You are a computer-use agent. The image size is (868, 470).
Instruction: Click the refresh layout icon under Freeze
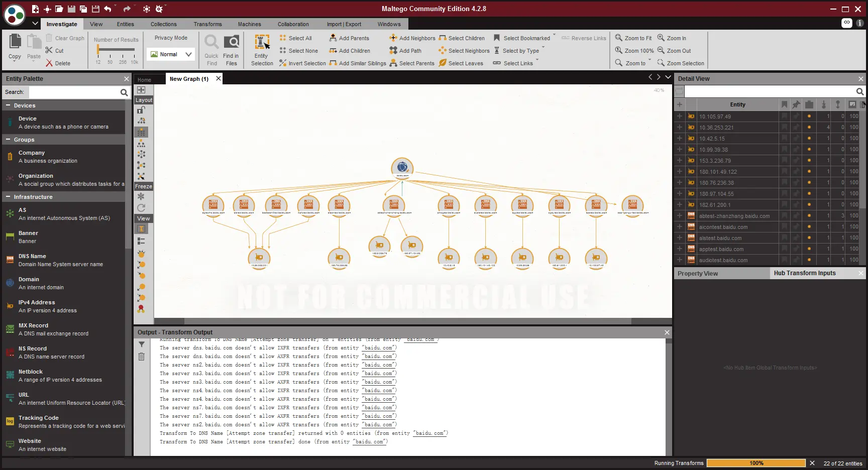pyautogui.click(x=141, y=208)
